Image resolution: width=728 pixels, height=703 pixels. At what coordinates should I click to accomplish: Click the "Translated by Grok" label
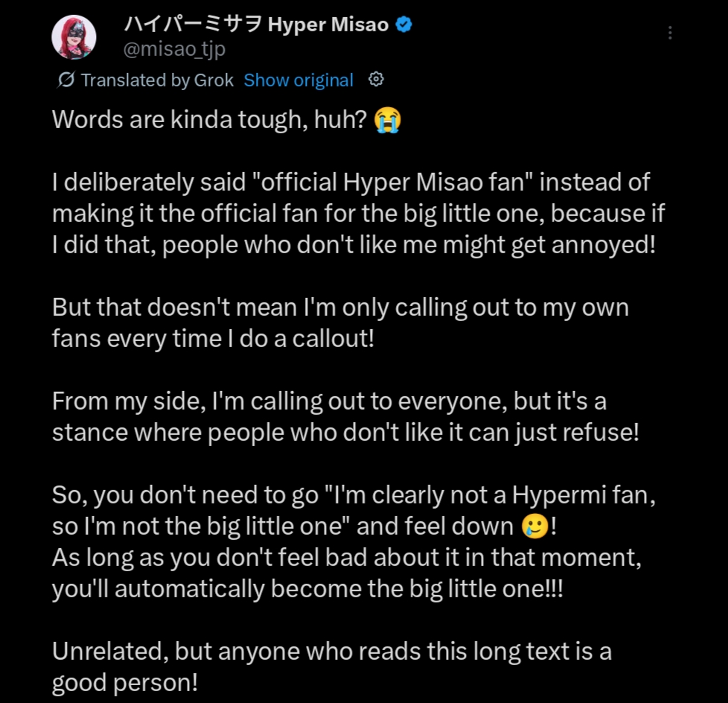point(156,80)
